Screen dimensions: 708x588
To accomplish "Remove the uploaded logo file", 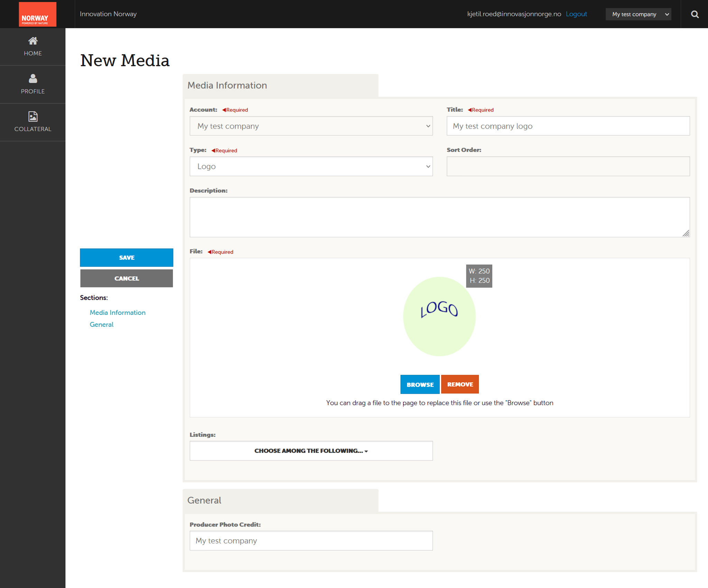I will tap(460, 385).
